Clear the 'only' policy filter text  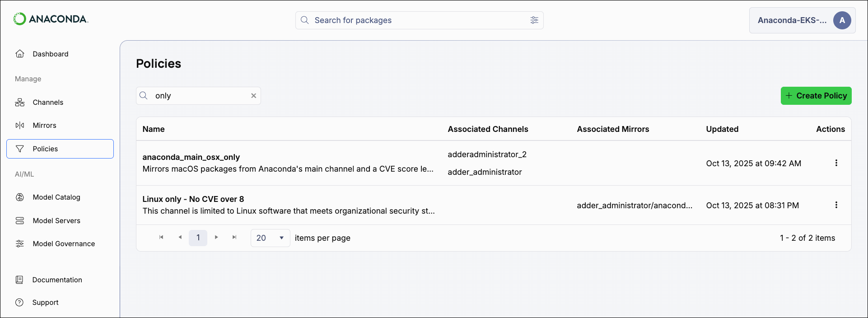pyautogui.click(x=254, y=96)
